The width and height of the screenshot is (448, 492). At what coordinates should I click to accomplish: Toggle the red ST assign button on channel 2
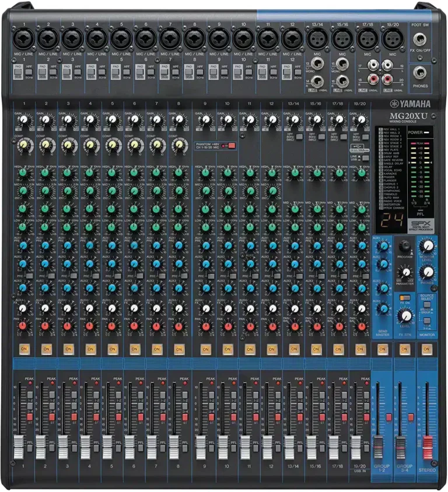pyautogui.click(x=52, y=417)
